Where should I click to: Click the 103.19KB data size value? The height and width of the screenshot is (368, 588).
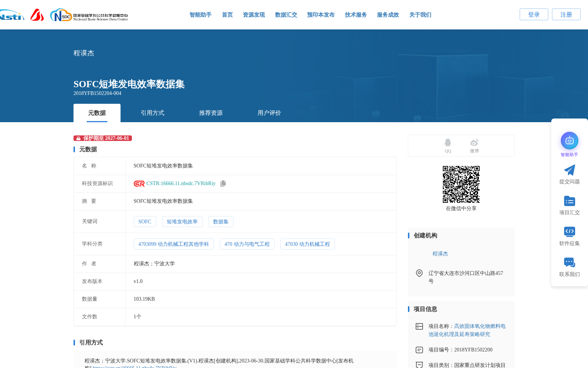click(x=144, y=299)
